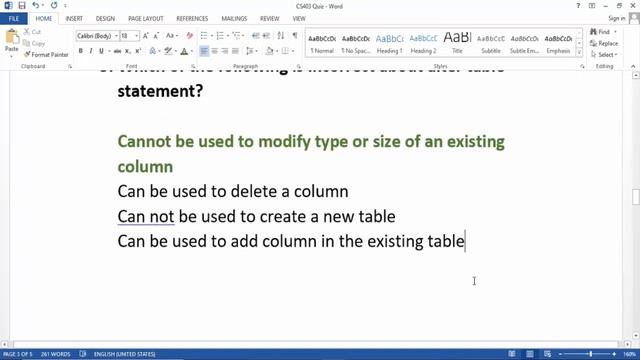Expand bullets list dropdown arrow
The image size is (640, 360).
coord(212,36)
